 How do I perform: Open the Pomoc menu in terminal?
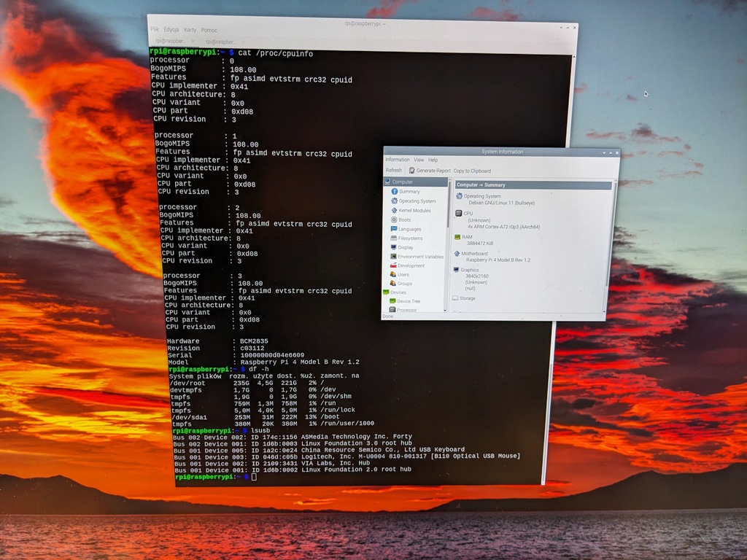click(x=209, y=30)
